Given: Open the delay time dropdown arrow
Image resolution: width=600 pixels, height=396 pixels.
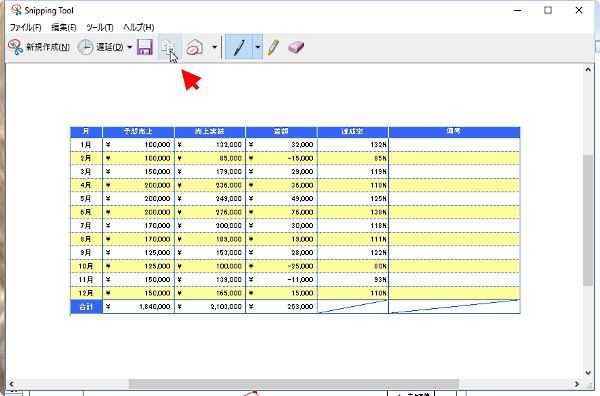Looking at the screenshot, I should pos(129,47).
